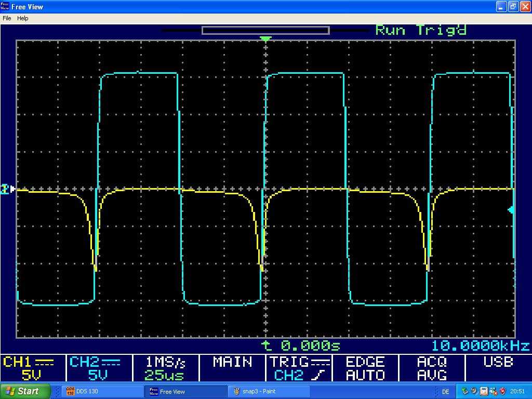Switch to DDS 130 in taskbar
The image size is (532, 399).
[102, 391]
